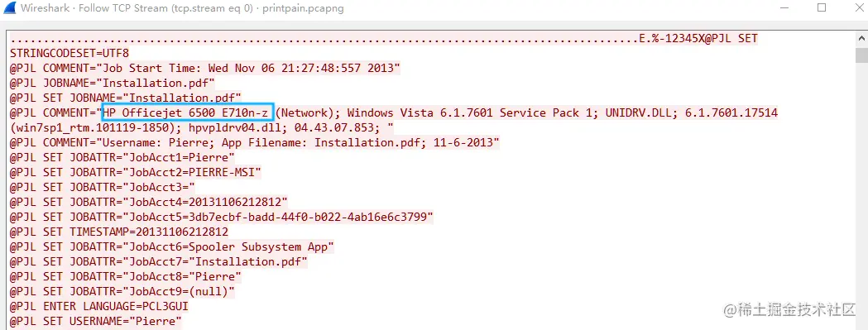Click the JobAcct6=Spooler Subsystem App line
This screenshot has height=330, width=868.
click(x=172, y=247)
